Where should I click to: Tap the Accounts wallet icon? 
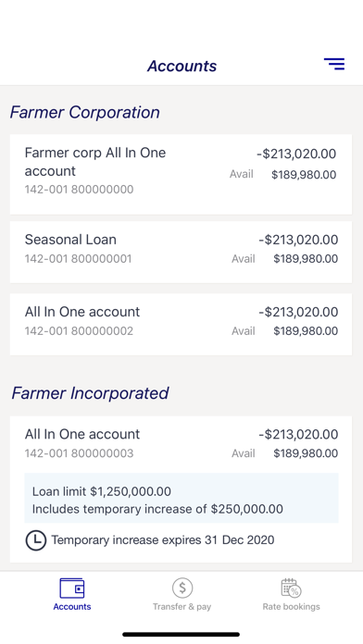(x=72, y=588)
